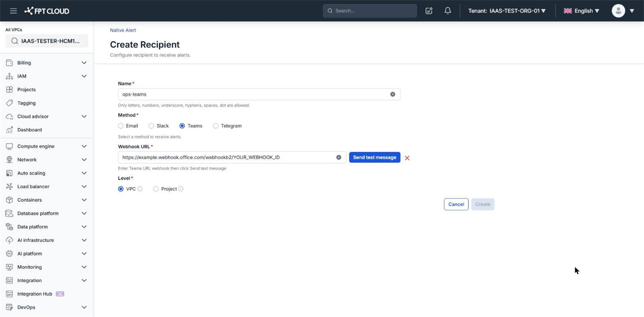The height and width of the screenshot is (317, 644).
Task: Open the English language dropdown
Action: coord(582,11)
